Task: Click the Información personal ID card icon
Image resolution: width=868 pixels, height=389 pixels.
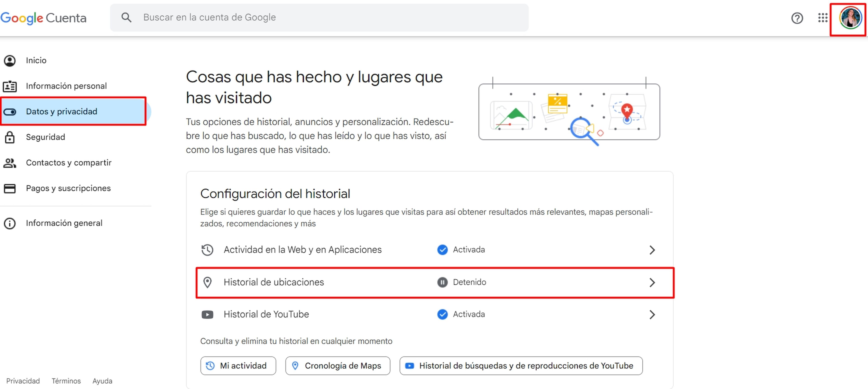Action: pos(10,86)
